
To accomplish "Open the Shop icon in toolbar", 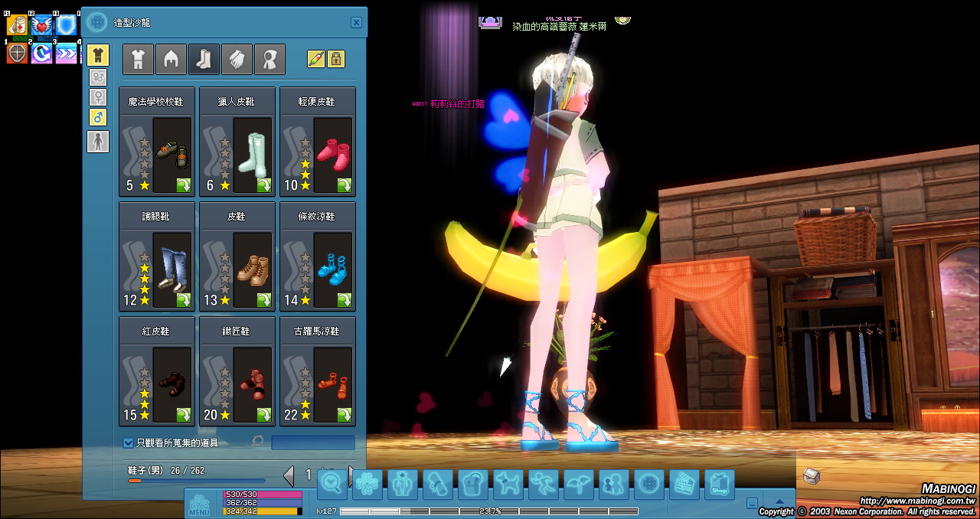I will (719, 485).
